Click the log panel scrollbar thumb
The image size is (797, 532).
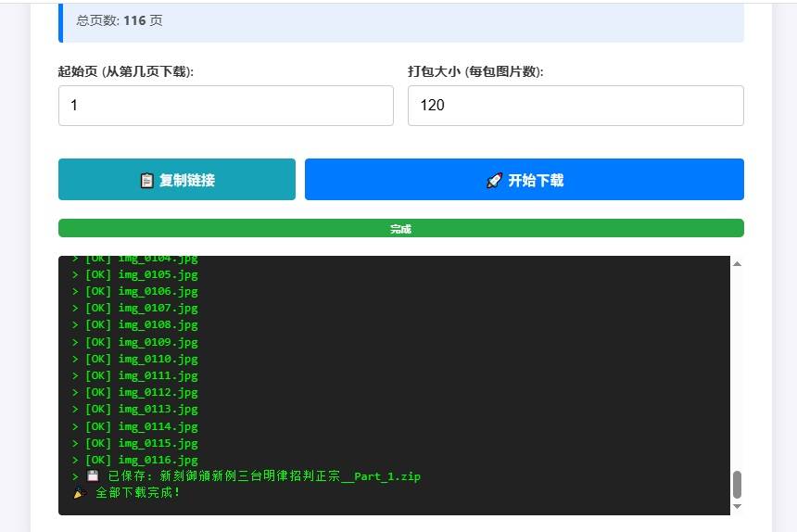pyautogui.click(x=737, y=485)
